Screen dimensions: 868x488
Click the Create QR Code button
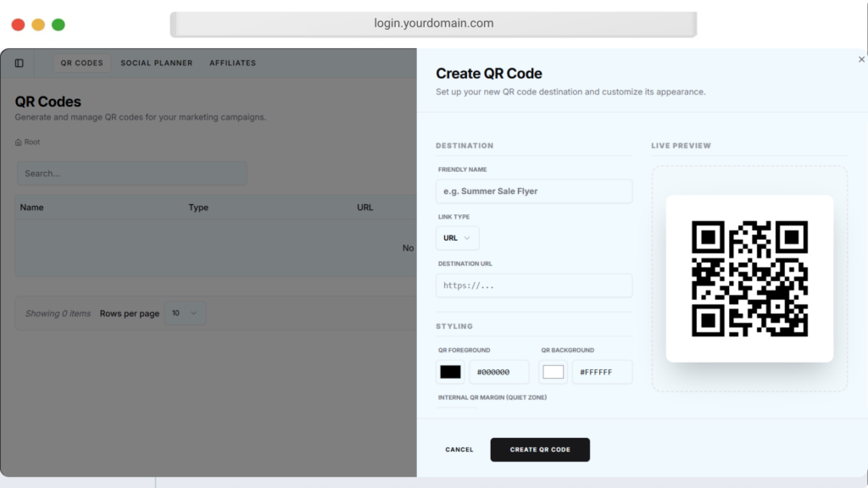click(x=540, y=450)
